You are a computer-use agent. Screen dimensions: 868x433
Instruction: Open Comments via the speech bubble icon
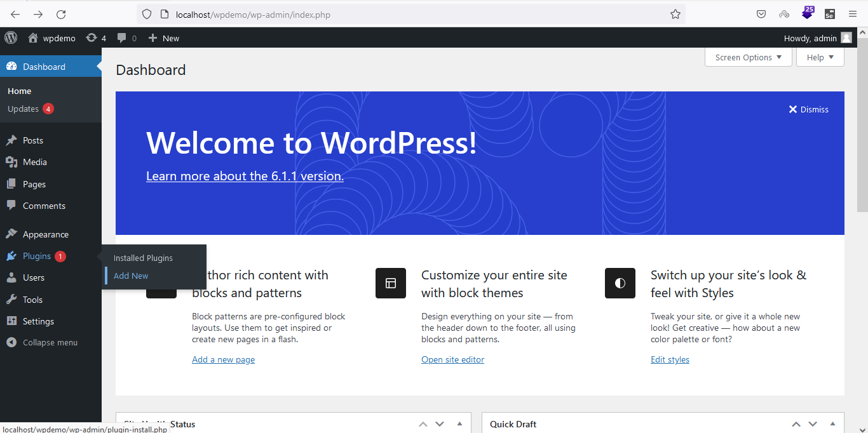11,206
